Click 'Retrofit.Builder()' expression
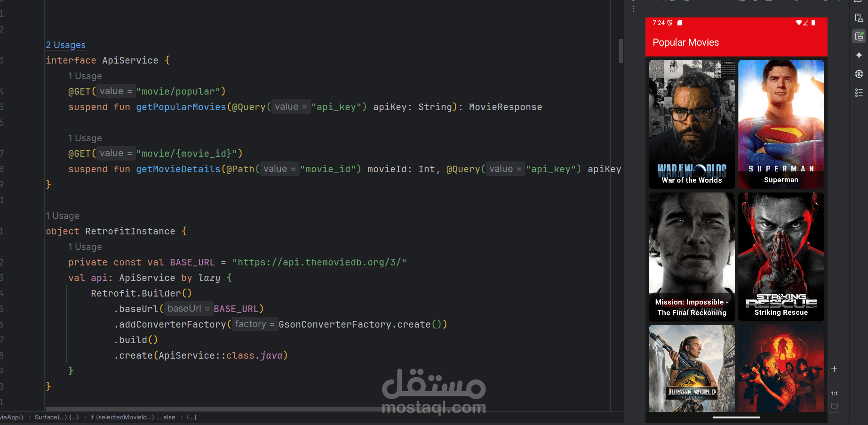The height and width of the screenshot is (425, 868). [x=141, y=293]
